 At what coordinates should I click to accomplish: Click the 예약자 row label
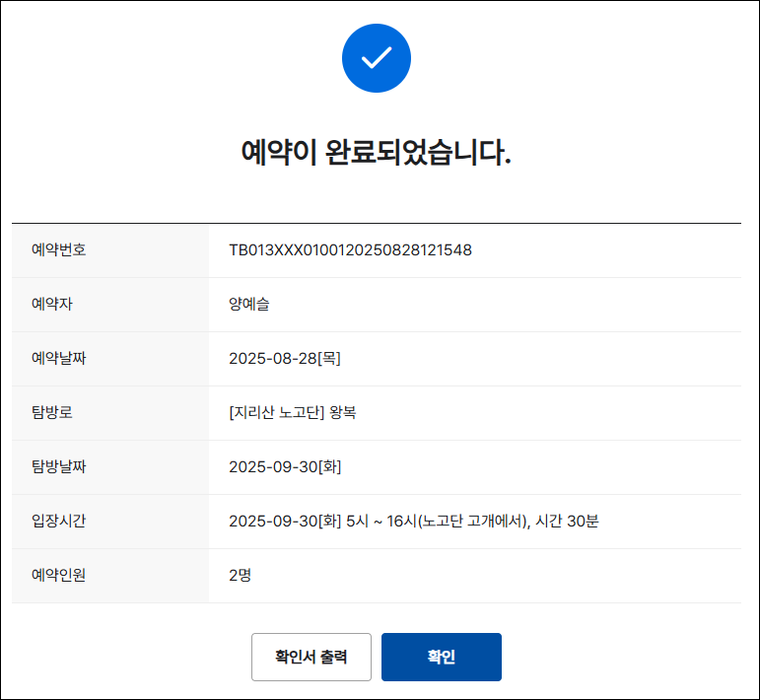coord(52,305)
